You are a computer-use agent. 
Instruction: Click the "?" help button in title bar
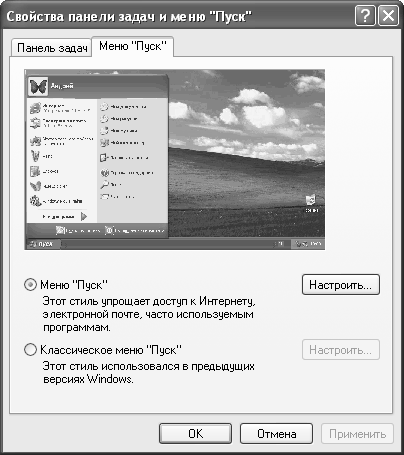(365, 15)
